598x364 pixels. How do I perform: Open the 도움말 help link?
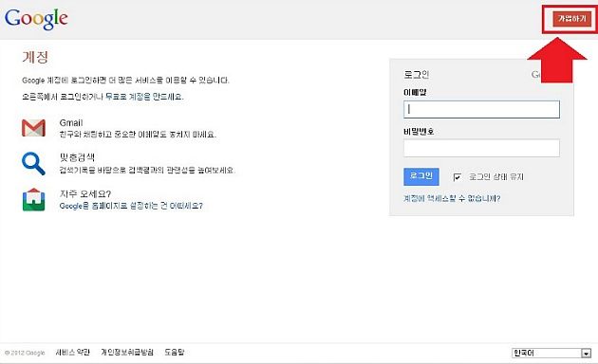175,353
